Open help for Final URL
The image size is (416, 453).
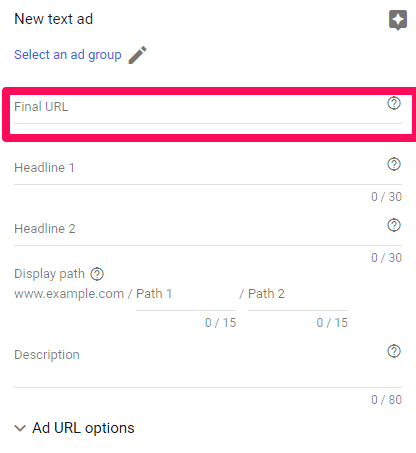coord(394,103)
